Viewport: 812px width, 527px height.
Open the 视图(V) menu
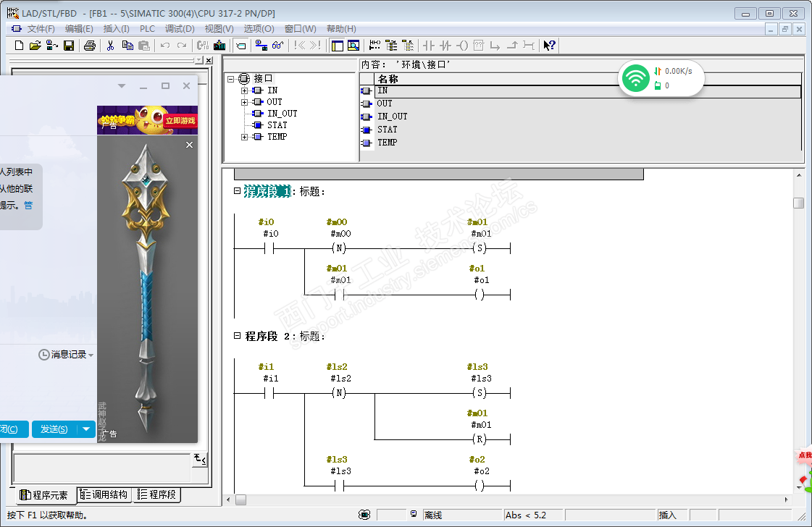[x=219, y=29]
